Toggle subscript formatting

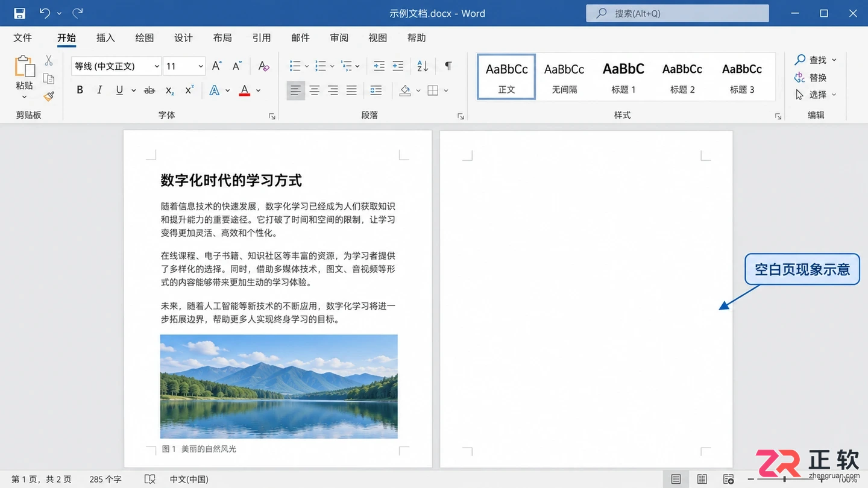[x=170, y=90]
